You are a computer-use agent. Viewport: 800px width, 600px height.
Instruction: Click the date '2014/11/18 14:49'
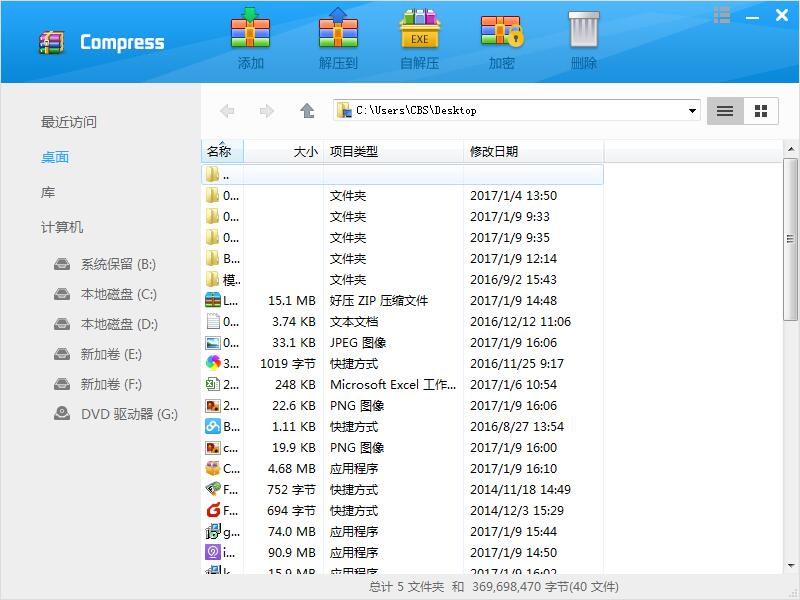[x=520, y=489]
